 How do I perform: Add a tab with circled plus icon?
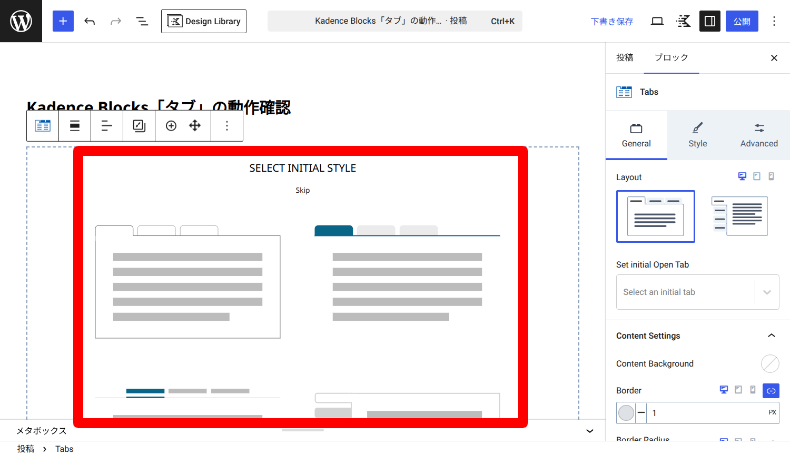point(171,126)
